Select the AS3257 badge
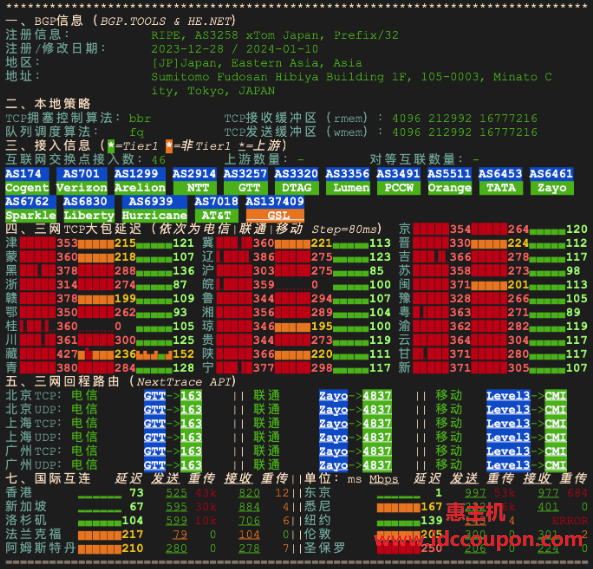Viewport: 593px width, 569px height. coord(245,174)
